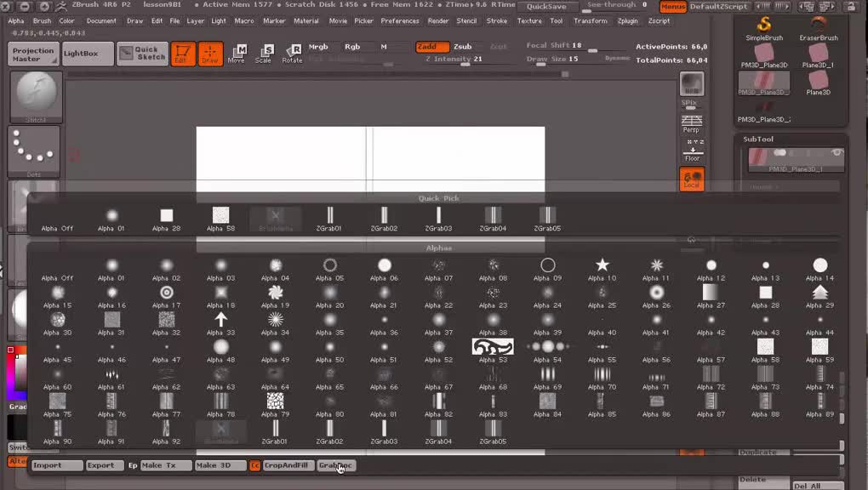Activate Quick Sketch mode
Viewport: 868px width, 490px height.
pyautogui.click(x=142, y=54)
